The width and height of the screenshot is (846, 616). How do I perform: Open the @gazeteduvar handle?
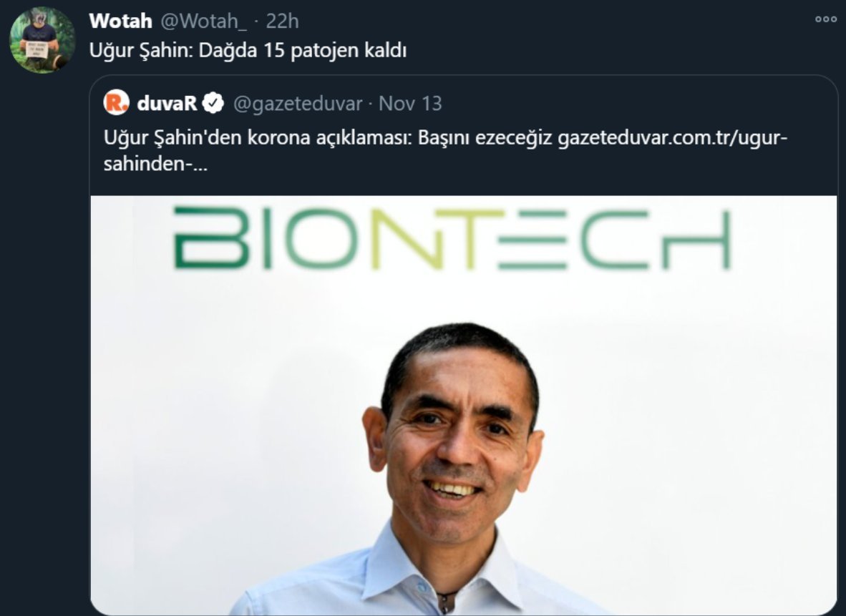(x=297, y=103)
